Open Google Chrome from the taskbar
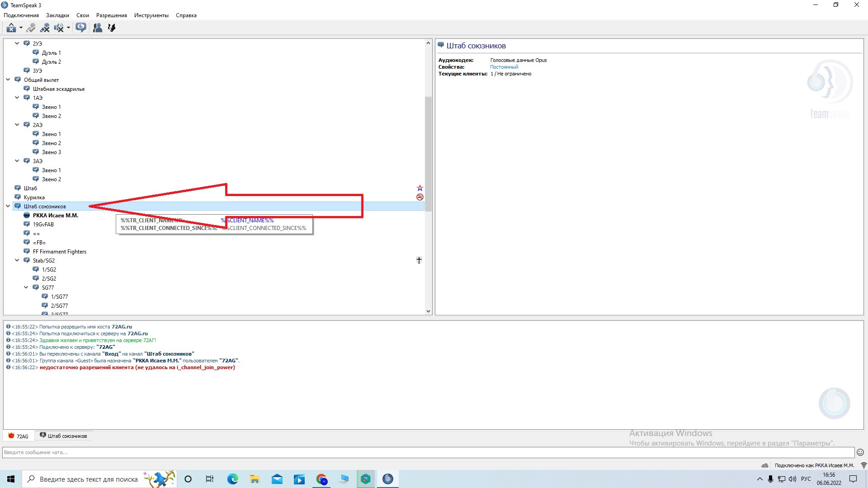The width and height of the screenshot is (868, 488). (321, 479)
